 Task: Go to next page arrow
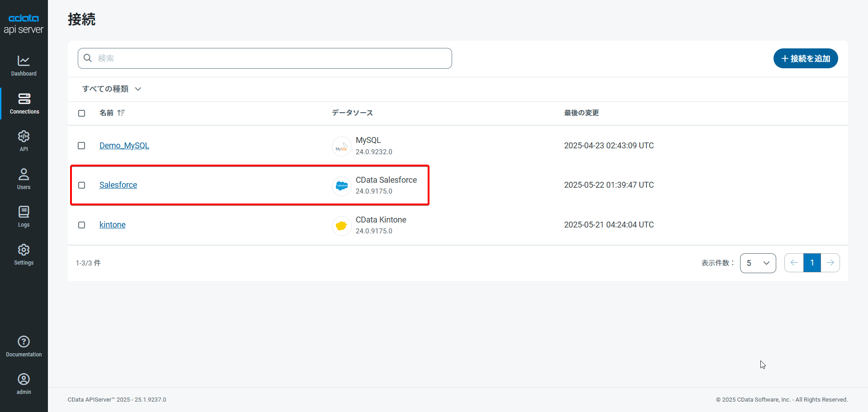coord(830,263)
